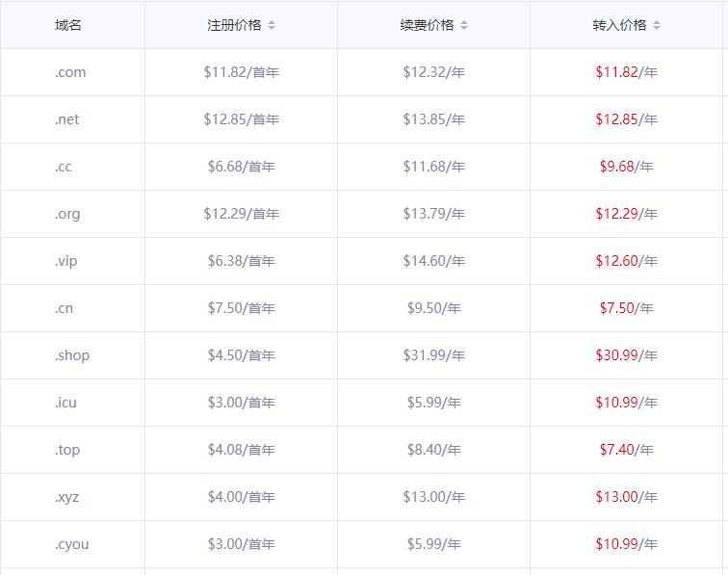Viewport: 728px width, 575px height.
Task: Click .net renewal price $13.85/年
Action: point(434,119)
